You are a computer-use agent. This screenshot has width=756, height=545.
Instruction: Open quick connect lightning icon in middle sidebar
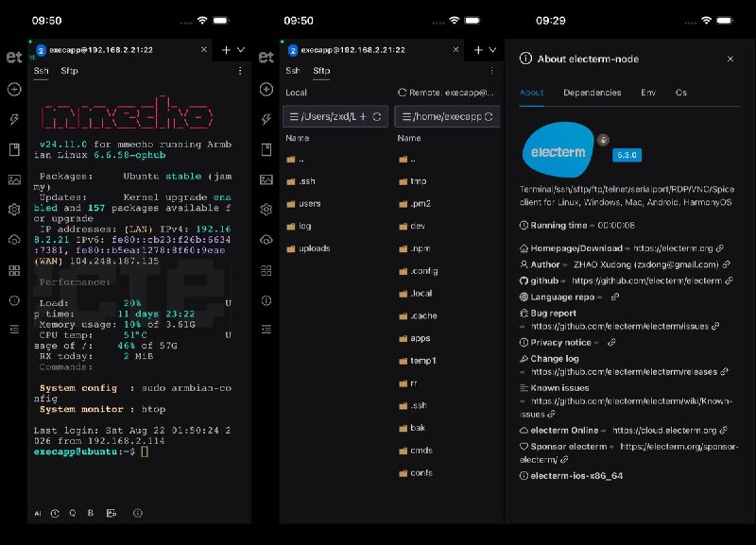[x=266, y=119]
